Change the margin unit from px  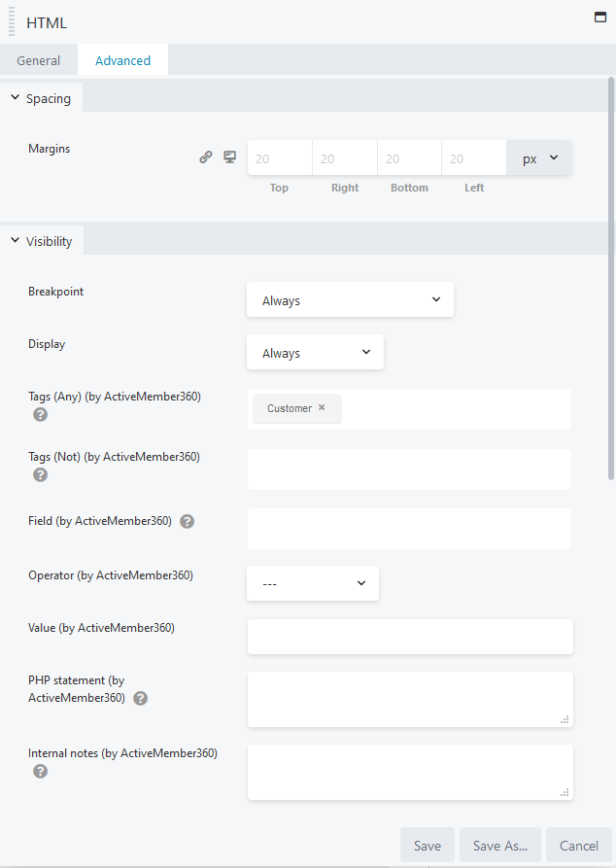pyautogui.click(x=538, y=156)
